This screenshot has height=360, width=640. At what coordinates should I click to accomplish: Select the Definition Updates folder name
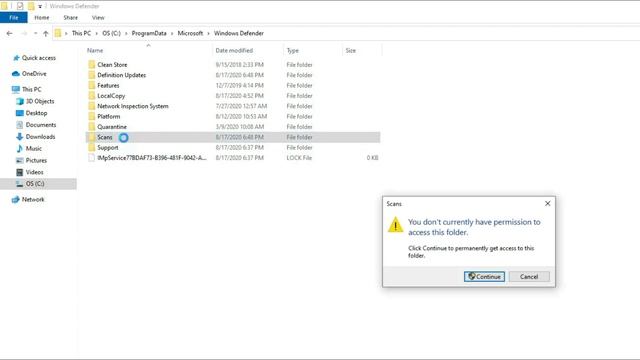[x=122, y=75]
